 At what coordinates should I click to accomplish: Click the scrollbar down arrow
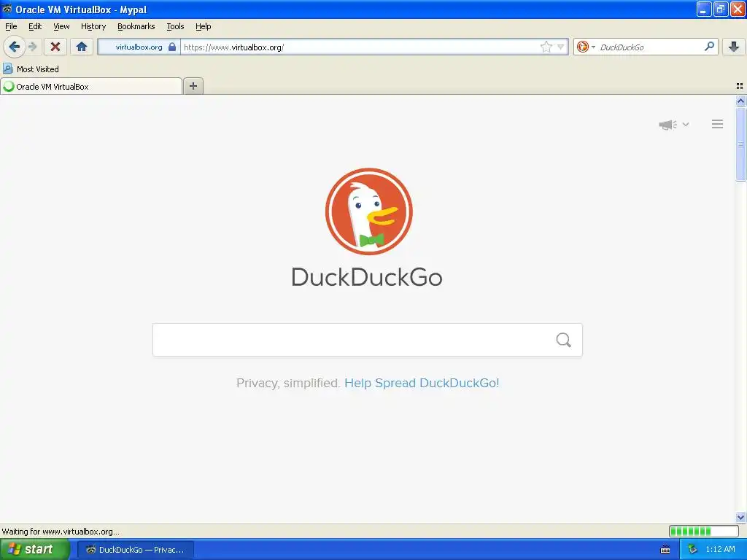740,517
